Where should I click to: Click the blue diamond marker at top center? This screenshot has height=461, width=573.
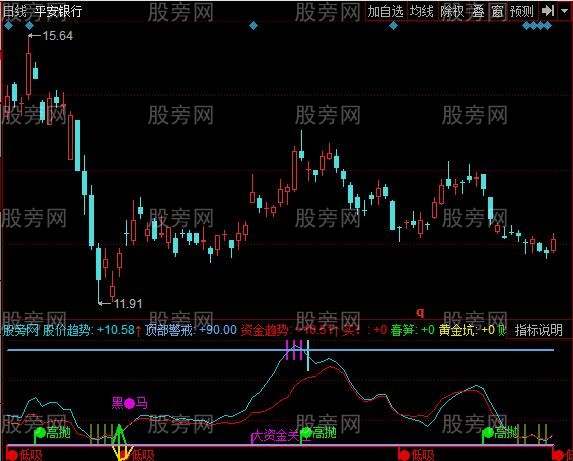click(x=253, y=26)
